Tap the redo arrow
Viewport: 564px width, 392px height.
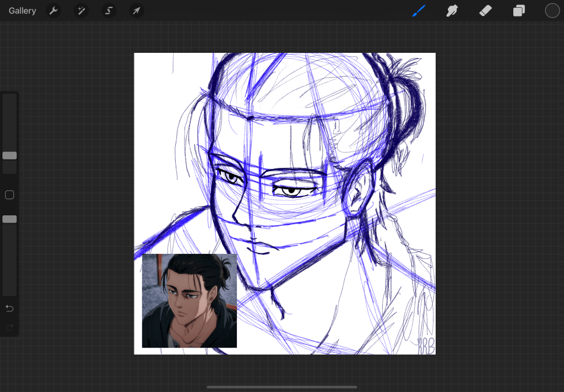(9, 328)
